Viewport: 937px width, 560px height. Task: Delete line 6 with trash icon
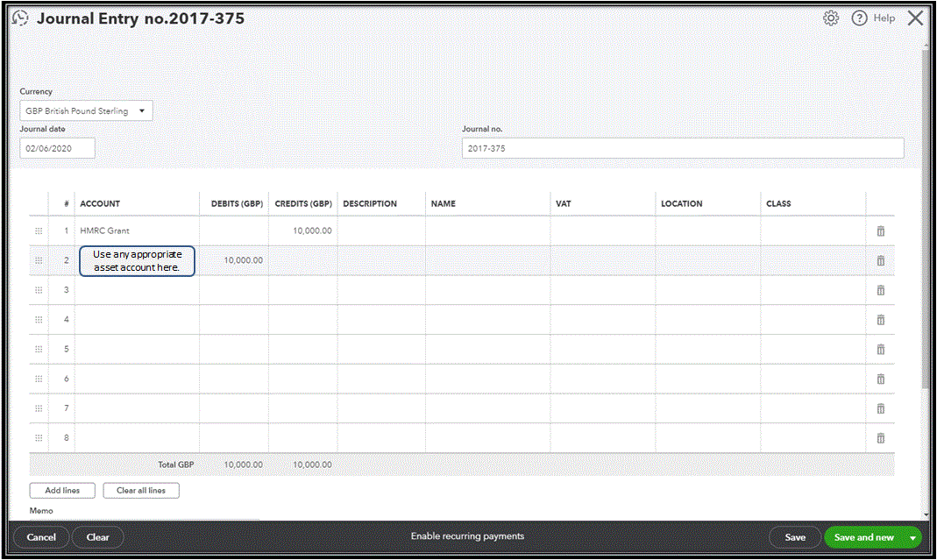pyautogui.click(x=880, y=379)
